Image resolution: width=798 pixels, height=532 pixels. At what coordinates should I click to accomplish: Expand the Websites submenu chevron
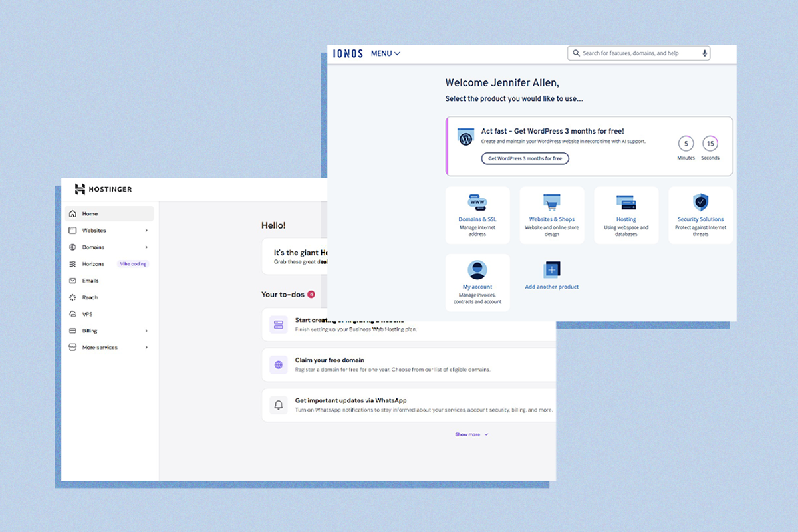[x=146, y=231]
